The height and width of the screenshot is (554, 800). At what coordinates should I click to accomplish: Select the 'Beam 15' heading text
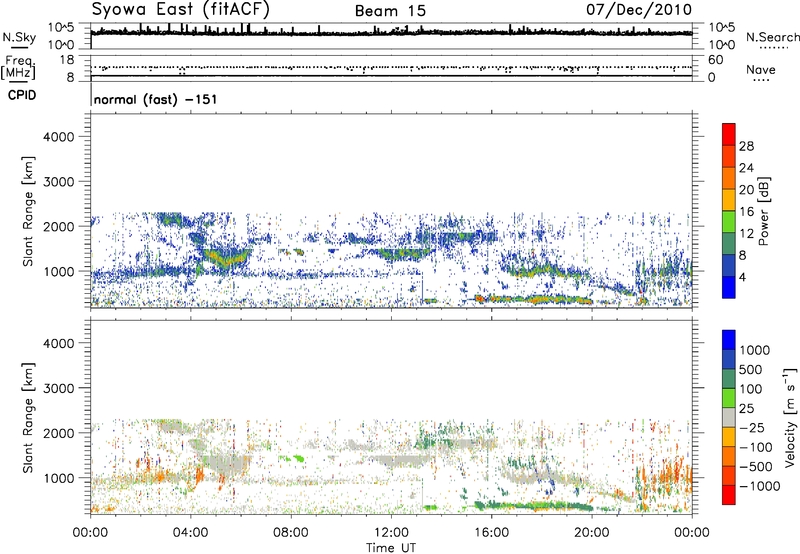(x=390, y=11)
